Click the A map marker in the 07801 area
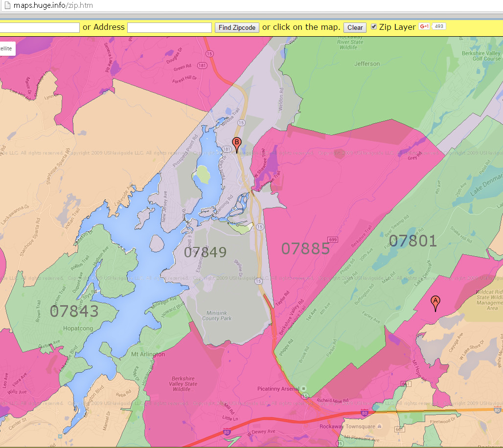Image resolution: width=503 pixels, height=448 pixels. 435,301
